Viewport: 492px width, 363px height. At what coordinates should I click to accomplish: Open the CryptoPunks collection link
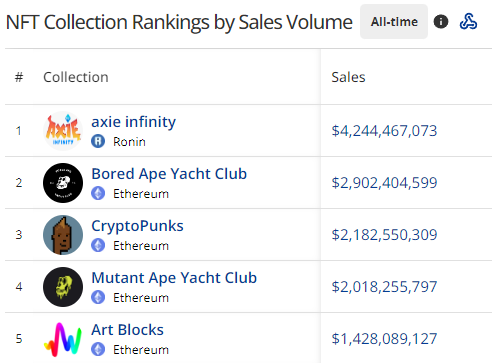137,226
